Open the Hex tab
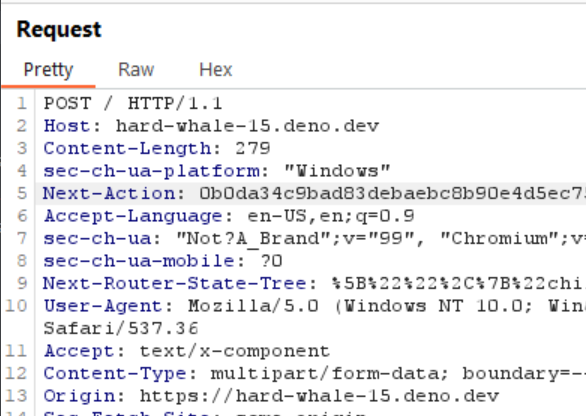Viewport: 586px width, 416px height. [216, 70]
